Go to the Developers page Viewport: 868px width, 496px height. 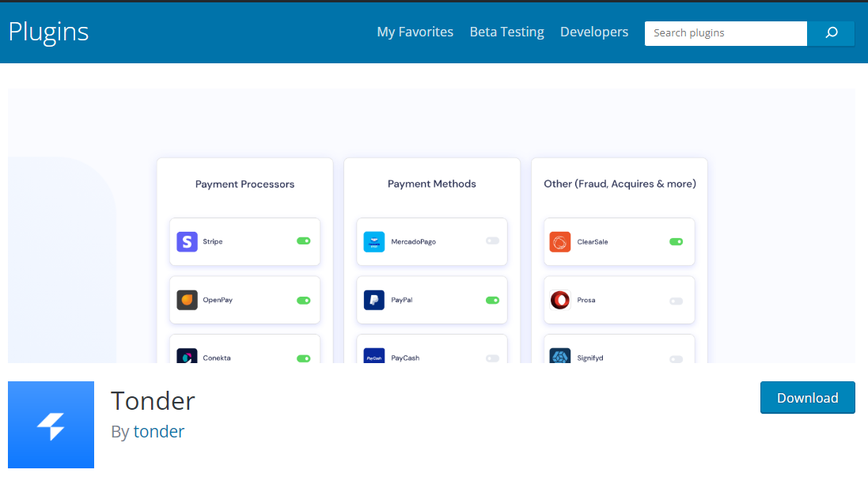594,32
